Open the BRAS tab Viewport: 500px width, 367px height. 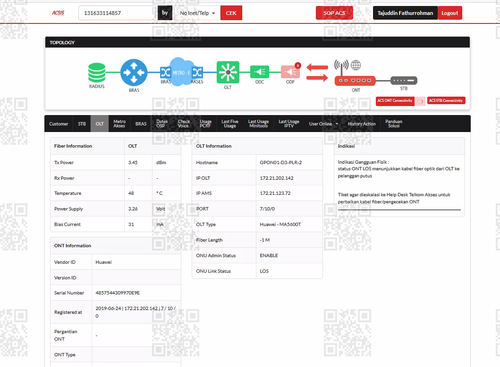(141, 124)
